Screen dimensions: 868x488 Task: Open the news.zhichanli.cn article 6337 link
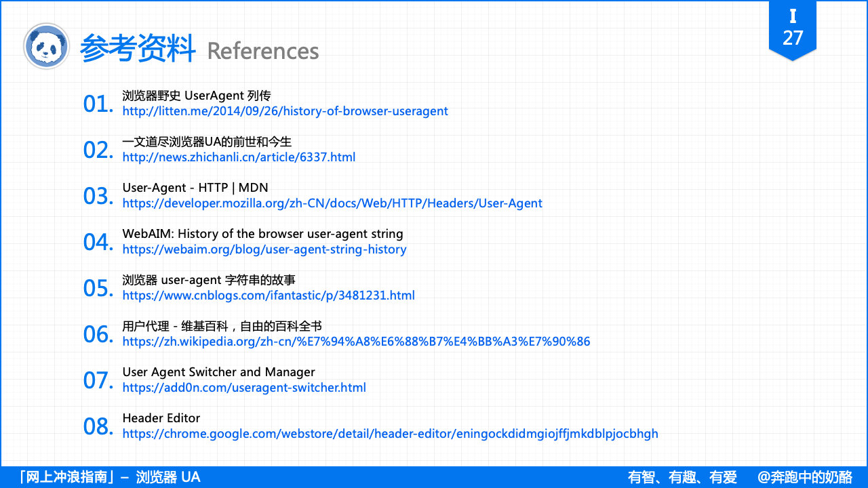pyautogui.click(x=239, y=157)
